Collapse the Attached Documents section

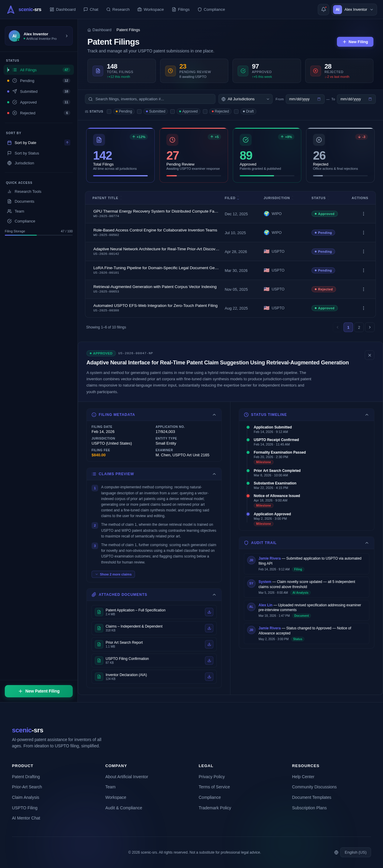click(x=214, y=595)
